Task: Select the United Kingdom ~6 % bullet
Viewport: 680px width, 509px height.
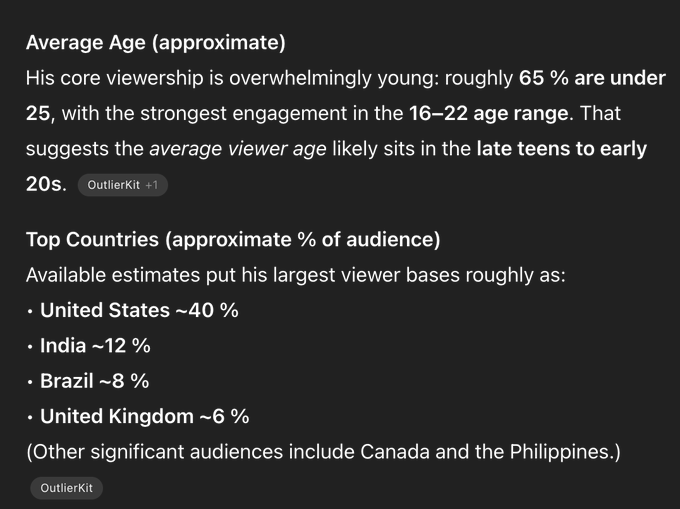Action: [x=144, y=416]
